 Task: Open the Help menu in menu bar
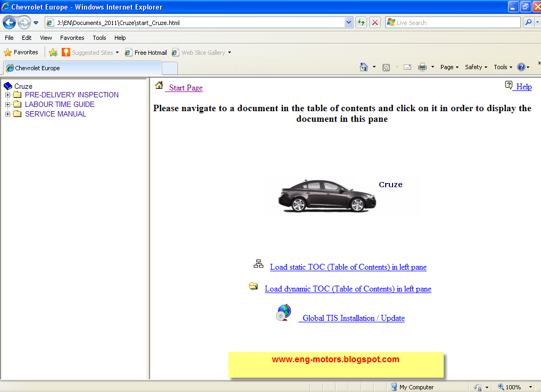click(x=120, y=38)
